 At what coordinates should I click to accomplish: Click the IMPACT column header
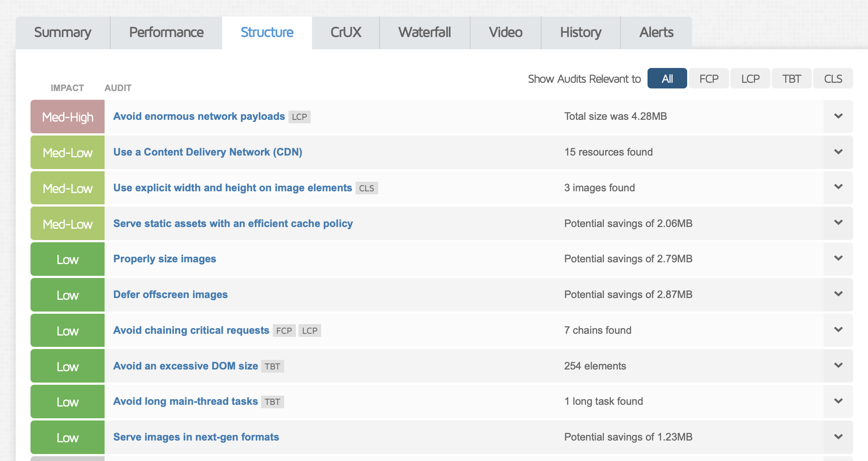point(67,88)
